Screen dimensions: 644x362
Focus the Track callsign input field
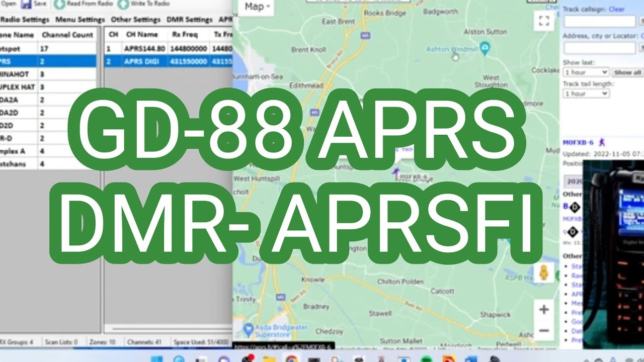pos(599,21)
